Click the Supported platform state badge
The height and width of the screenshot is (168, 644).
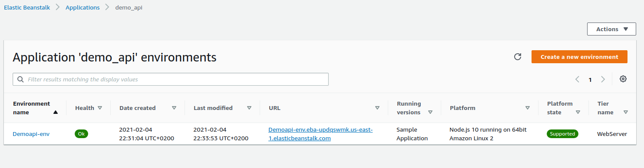tap(562, 134)
